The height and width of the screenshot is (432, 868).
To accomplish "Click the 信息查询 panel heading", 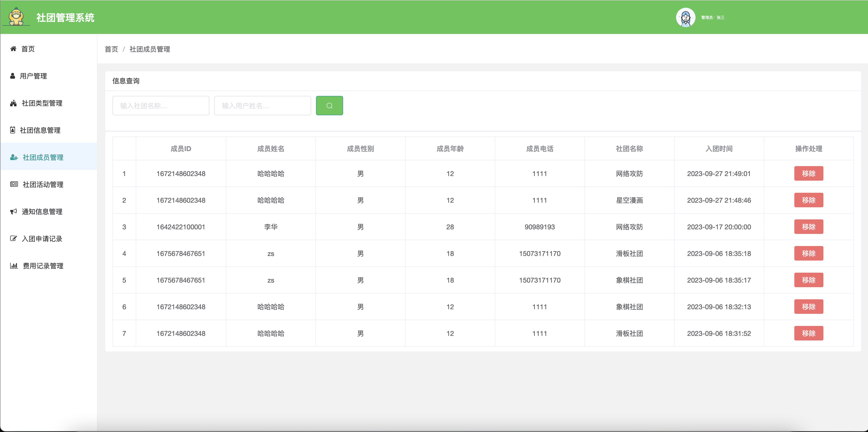I will 126,81.
